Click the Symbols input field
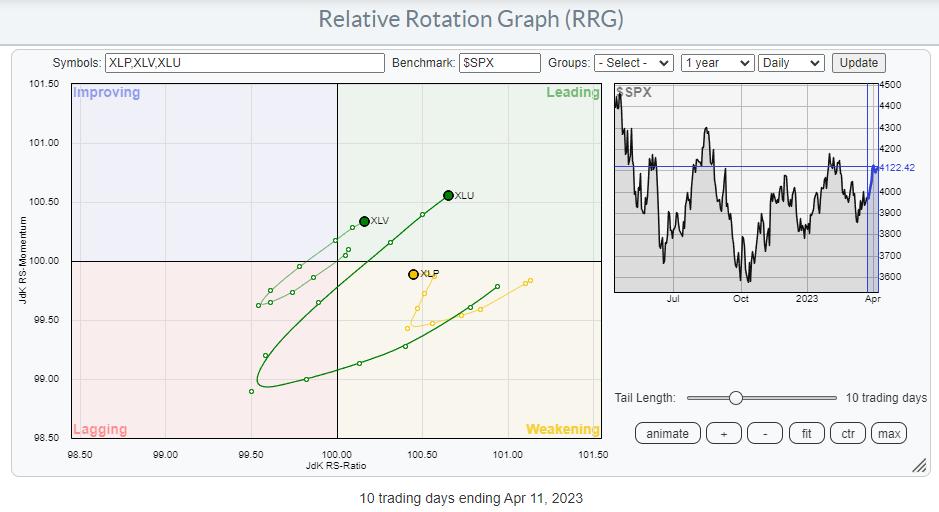 coord(245,62)
